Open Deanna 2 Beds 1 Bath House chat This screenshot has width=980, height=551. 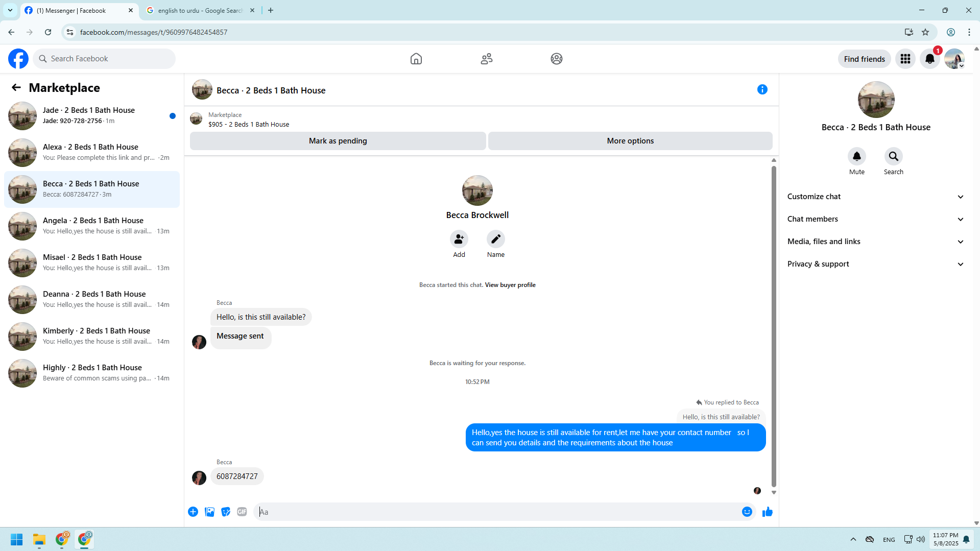point(92,300)
